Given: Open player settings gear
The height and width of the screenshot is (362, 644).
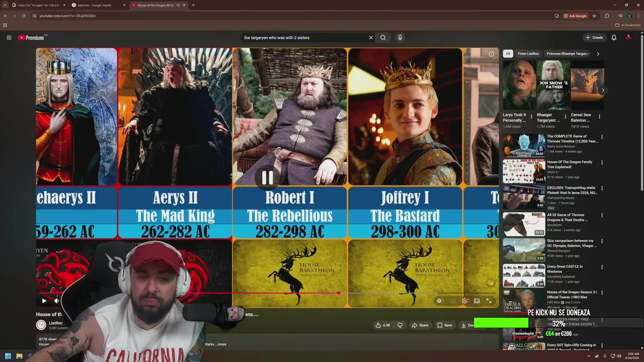Looking at the screenshot, I should tap(465, 301).
